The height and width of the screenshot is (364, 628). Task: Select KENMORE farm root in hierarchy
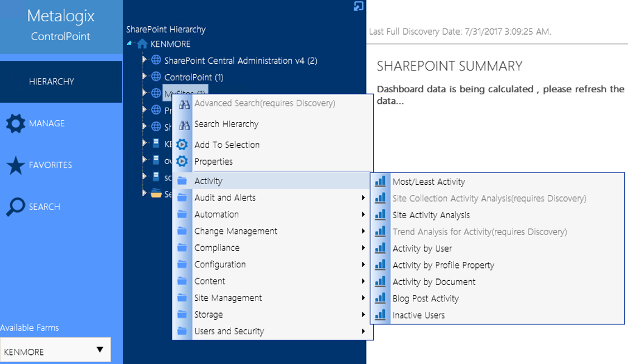pos(170,44)
